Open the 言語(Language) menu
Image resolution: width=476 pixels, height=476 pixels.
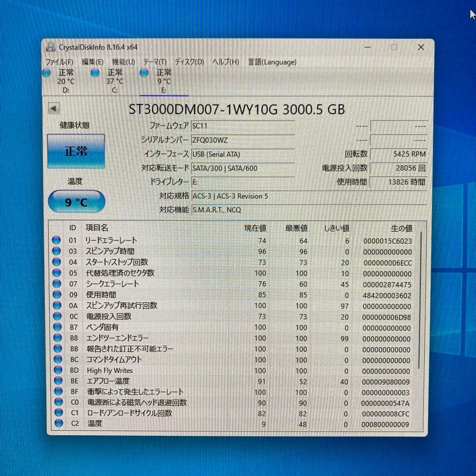(272, 62)
